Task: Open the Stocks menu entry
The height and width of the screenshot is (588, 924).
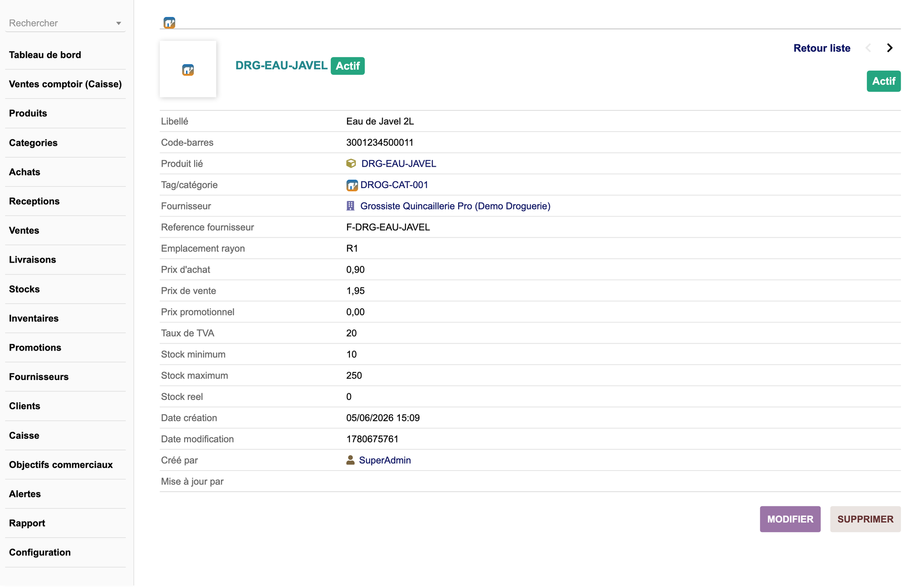Action: coord(66,289)
